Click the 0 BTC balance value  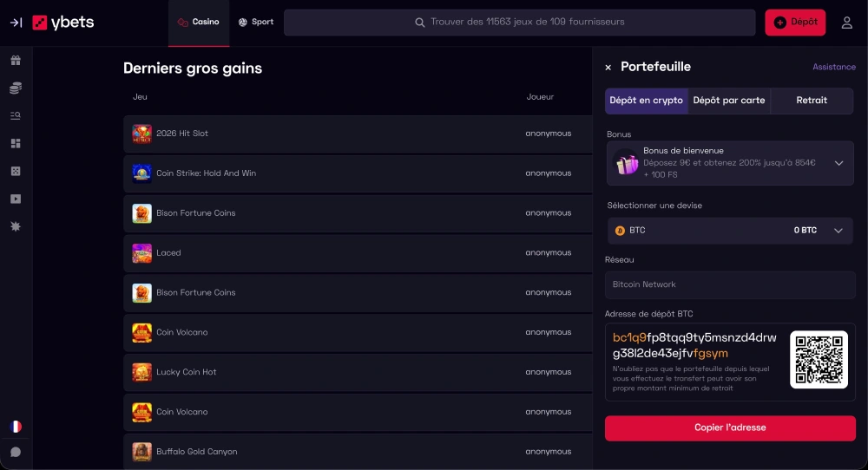pos(805,231)
